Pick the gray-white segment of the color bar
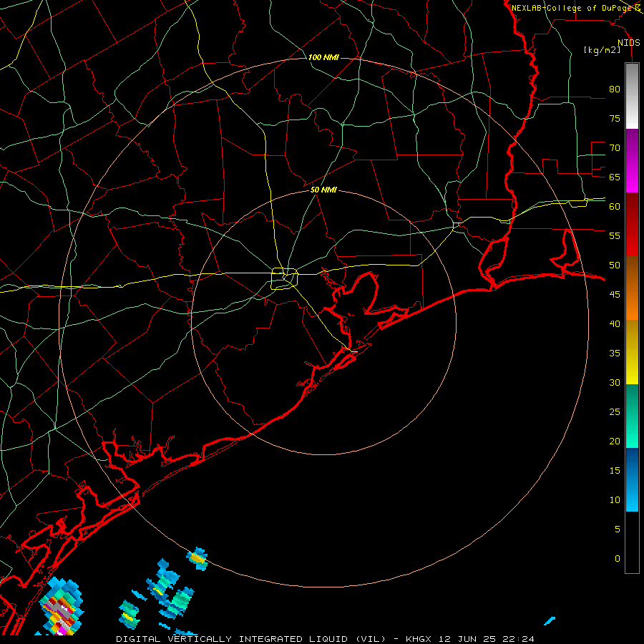Image resolution: width=644 pixels, height=644 pixels. click(632, 96)
